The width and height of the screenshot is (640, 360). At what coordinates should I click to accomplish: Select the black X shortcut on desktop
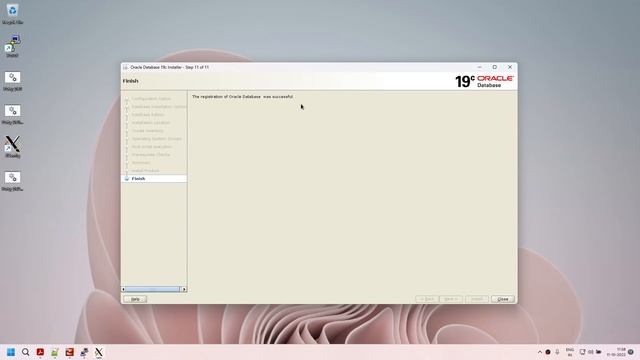tap(12, 147)
